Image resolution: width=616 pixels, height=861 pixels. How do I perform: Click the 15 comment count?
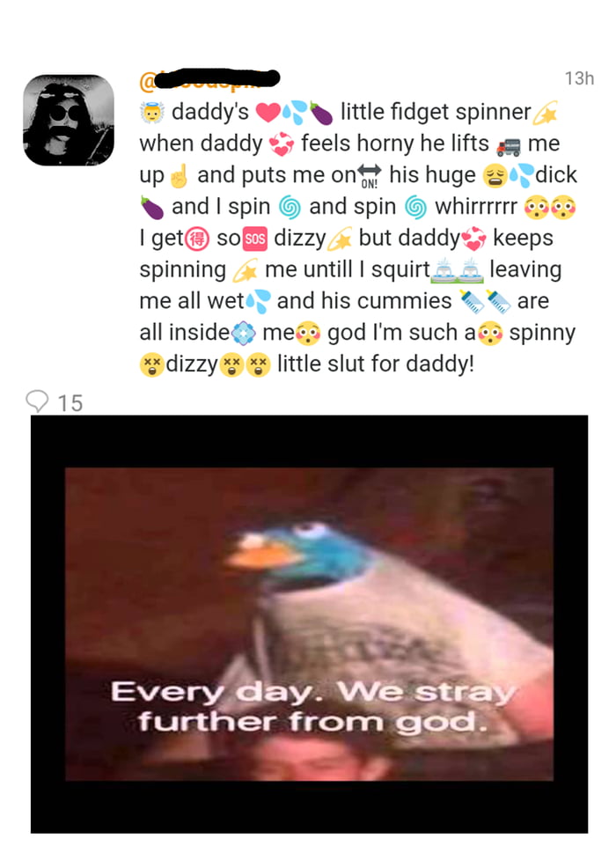pyautogui.click(x=70, y=403)
